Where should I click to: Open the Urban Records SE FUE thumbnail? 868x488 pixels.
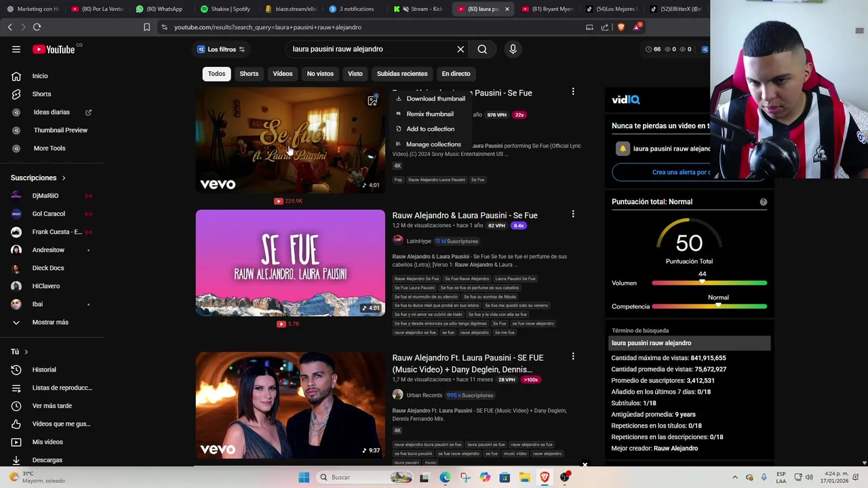click(x=290, y=405)
